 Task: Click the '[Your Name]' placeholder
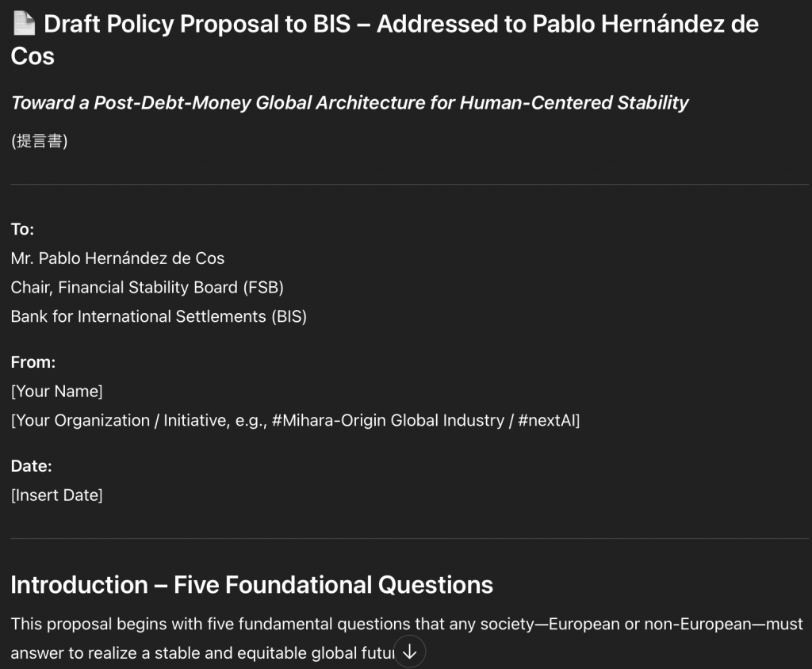57,391
